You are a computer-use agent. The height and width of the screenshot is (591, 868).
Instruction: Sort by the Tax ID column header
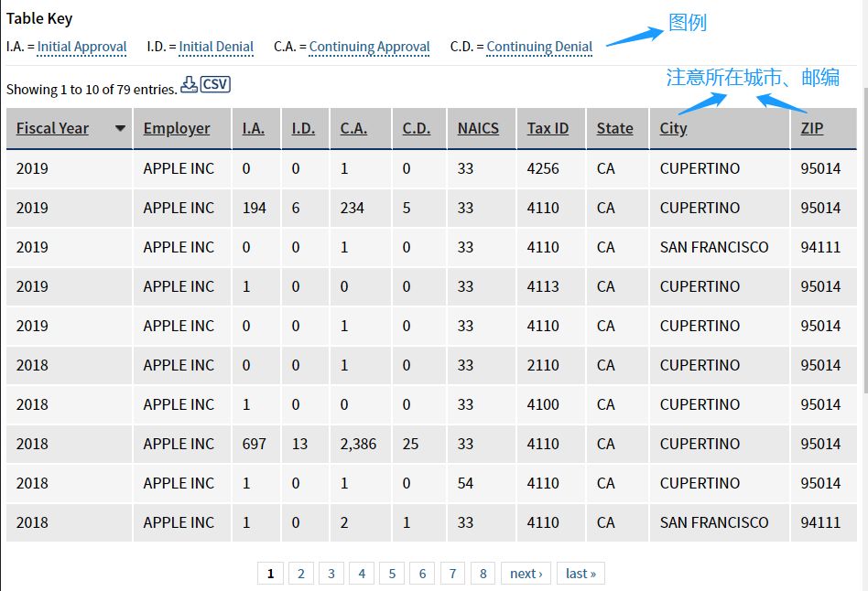coord(548,128)
